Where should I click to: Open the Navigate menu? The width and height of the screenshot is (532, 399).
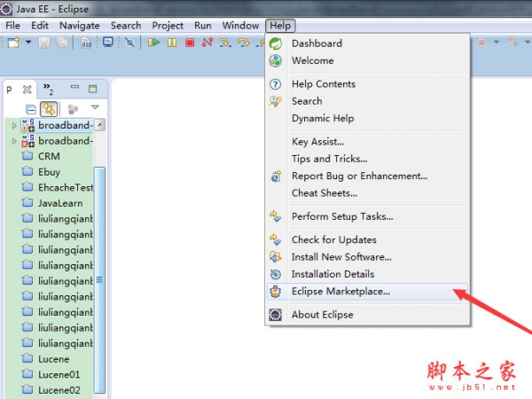tap(80, 26)
